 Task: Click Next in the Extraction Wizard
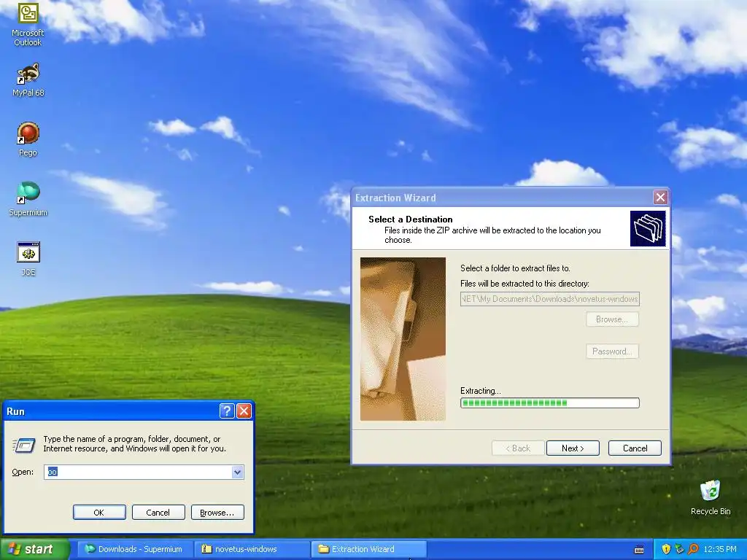(573, 448)
